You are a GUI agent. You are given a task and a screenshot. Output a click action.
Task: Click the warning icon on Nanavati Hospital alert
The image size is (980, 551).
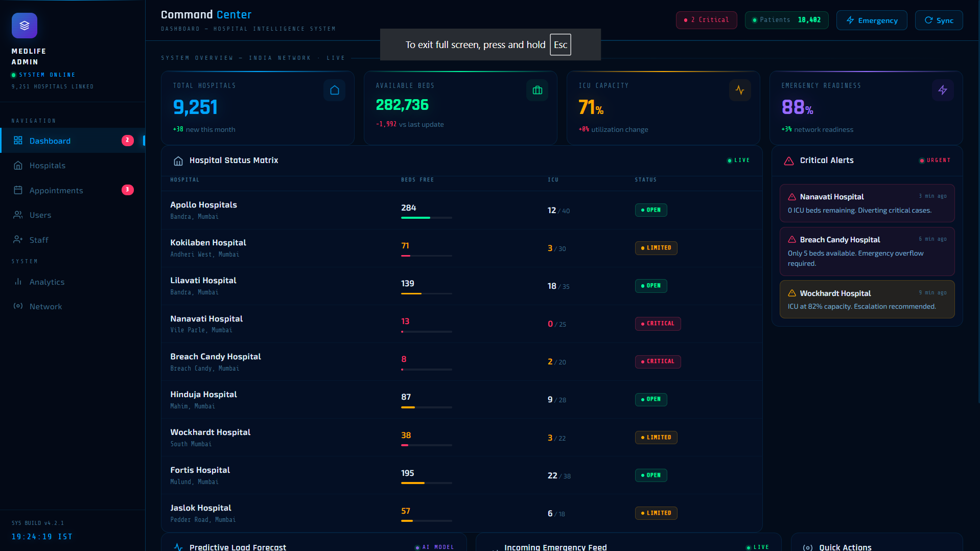[x=792, y=197]
